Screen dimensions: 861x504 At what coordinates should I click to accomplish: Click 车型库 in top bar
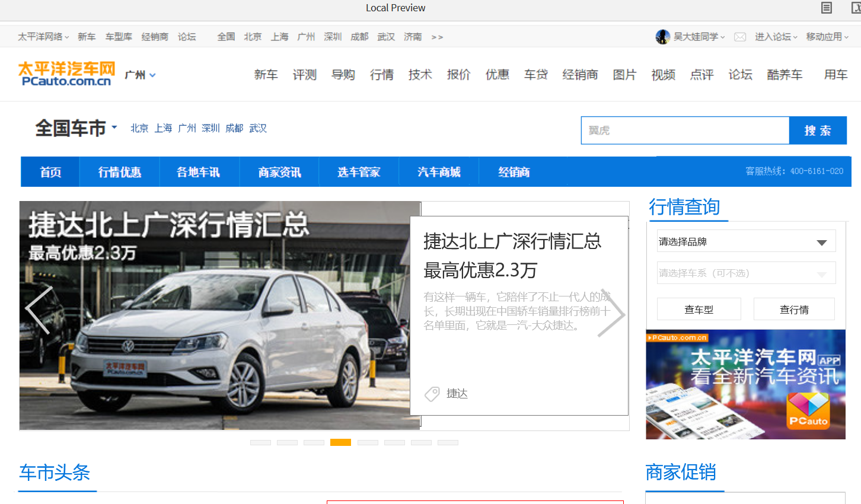119,37
